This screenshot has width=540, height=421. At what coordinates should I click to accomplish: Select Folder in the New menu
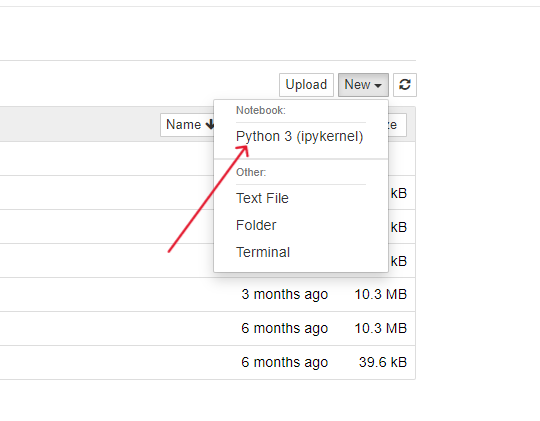pyautogui.click(x=256, y=225)
